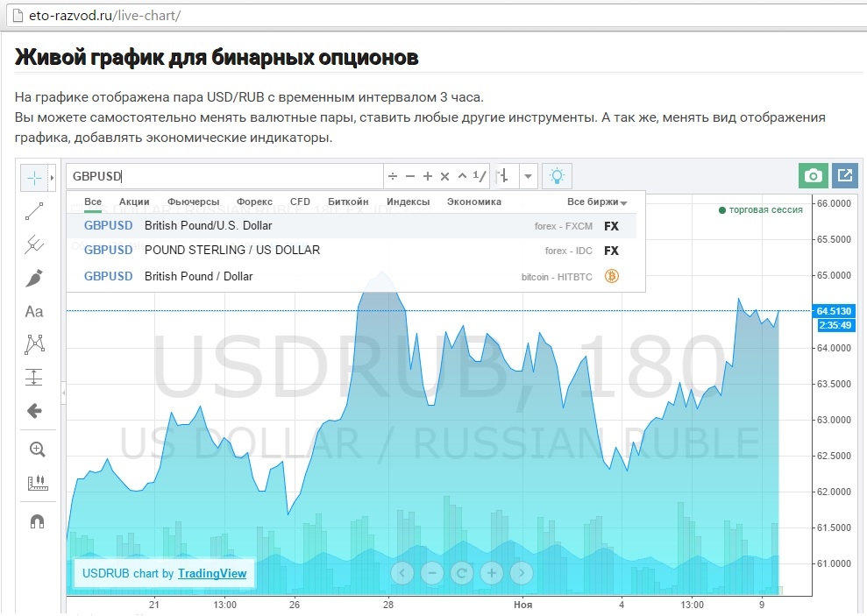Image resolution: width=867 pixels, height=616 pixels.
Task: Click the lightbulb ideas button
Action: click(x=557, y=176)
